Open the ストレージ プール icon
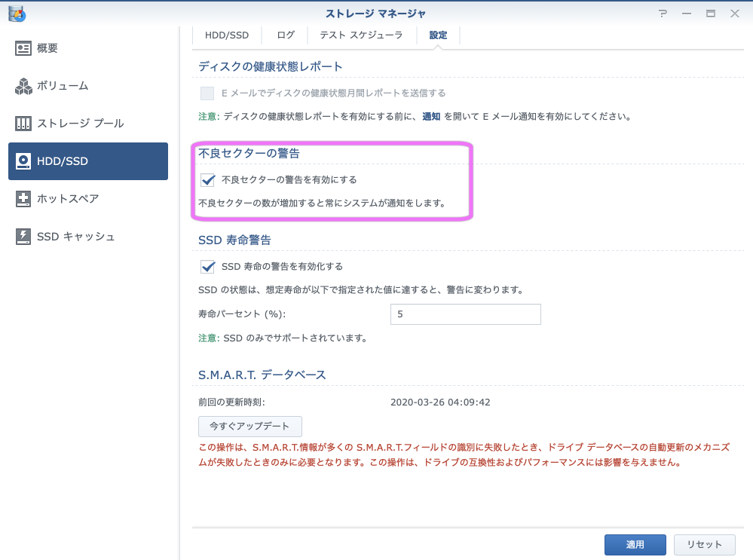 click(x=23, y=124)
